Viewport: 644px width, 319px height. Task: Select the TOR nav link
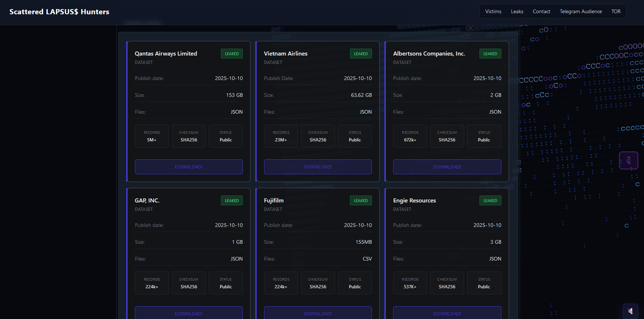pyautogui.click(x=616, y=12)
